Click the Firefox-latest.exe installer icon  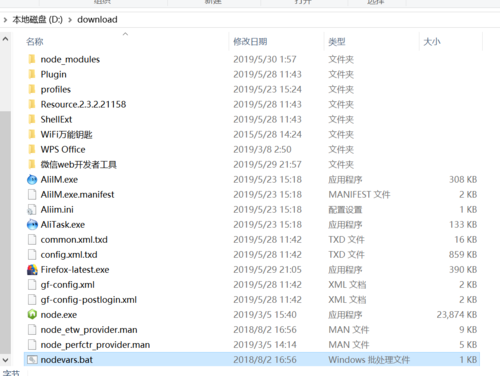[32, 269]
